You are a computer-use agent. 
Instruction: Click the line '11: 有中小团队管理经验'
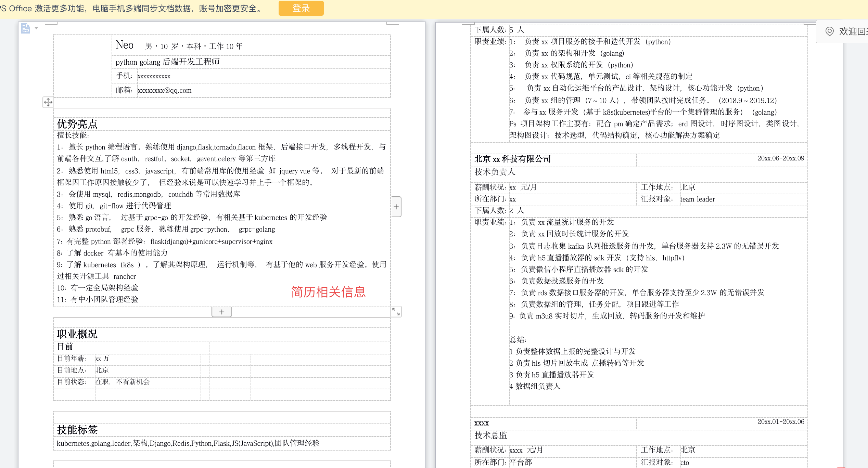[98, 299]
